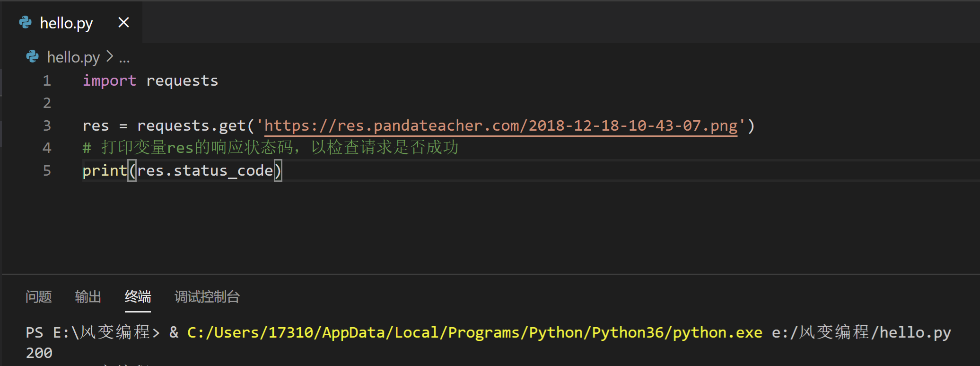
Task: Open the 调试控制台 panel tab
Action: pyautogui.click(x=207, y=297)
